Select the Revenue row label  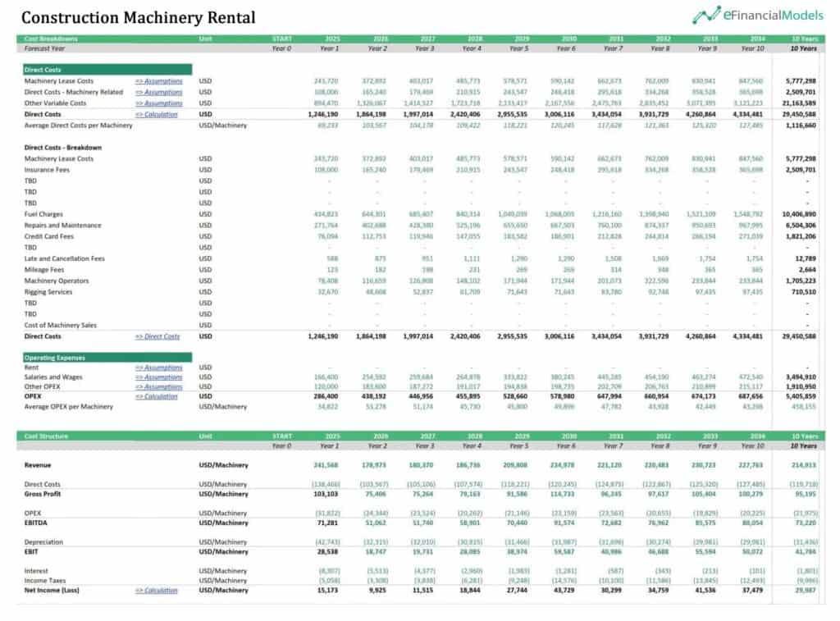tap(38, 465)
